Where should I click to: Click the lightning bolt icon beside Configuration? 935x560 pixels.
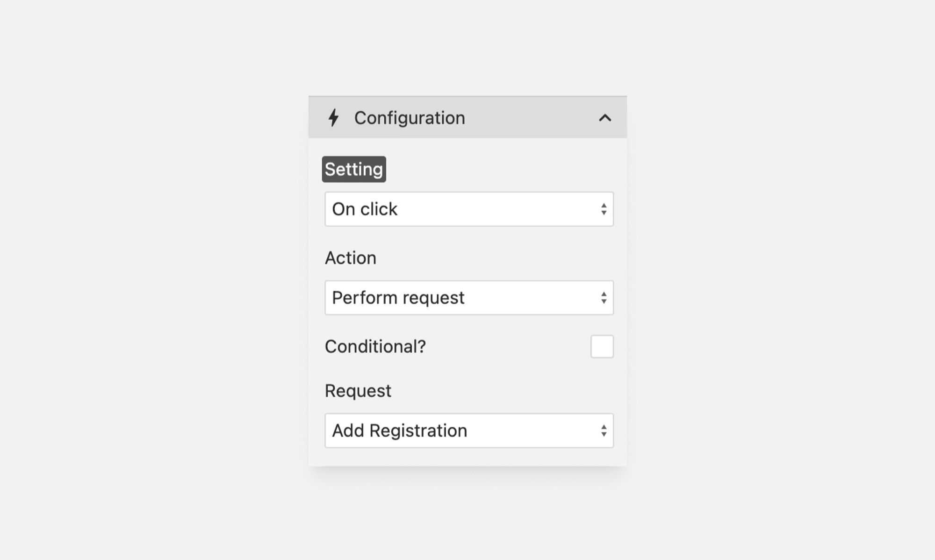tap(333, 118)
